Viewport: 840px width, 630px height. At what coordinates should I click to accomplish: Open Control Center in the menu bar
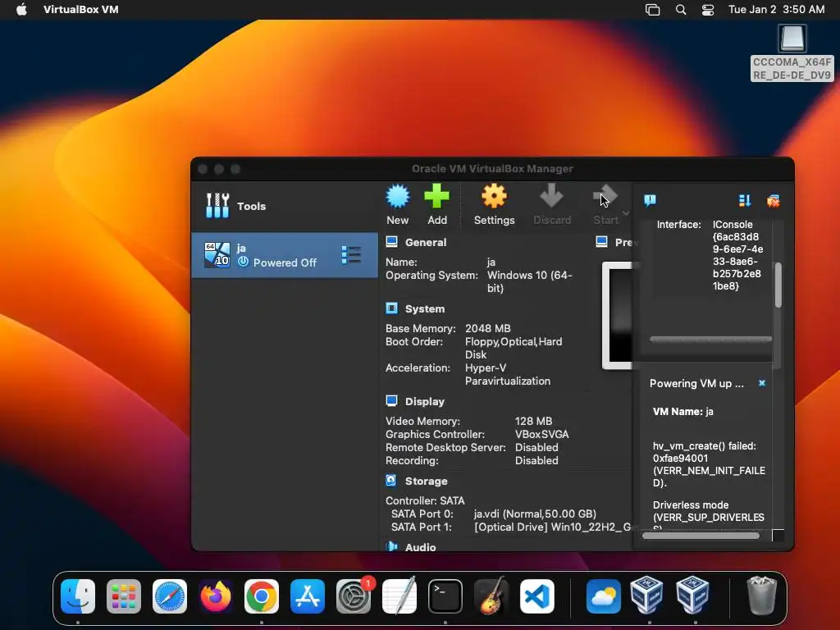coord(708,10)
